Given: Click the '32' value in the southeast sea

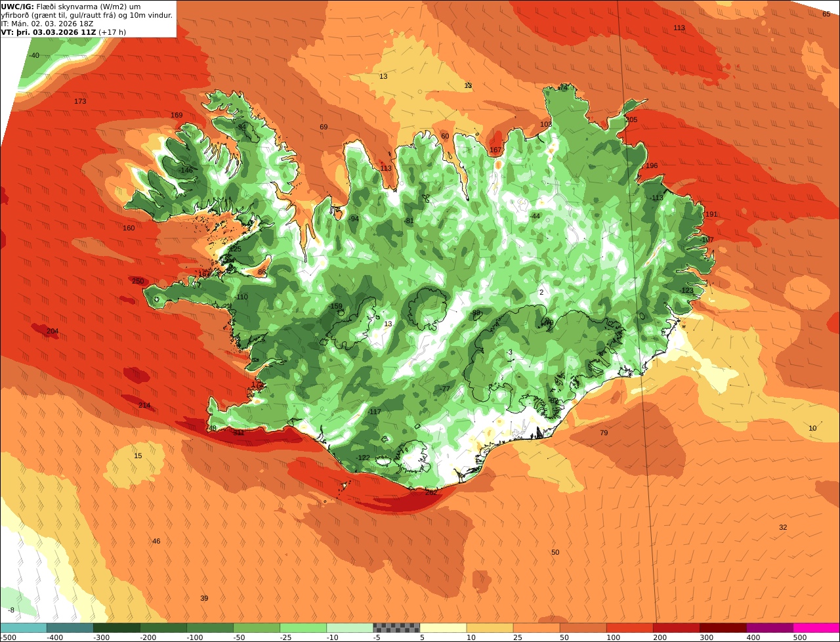Looking at the screenshot, I should click(783, 527).
